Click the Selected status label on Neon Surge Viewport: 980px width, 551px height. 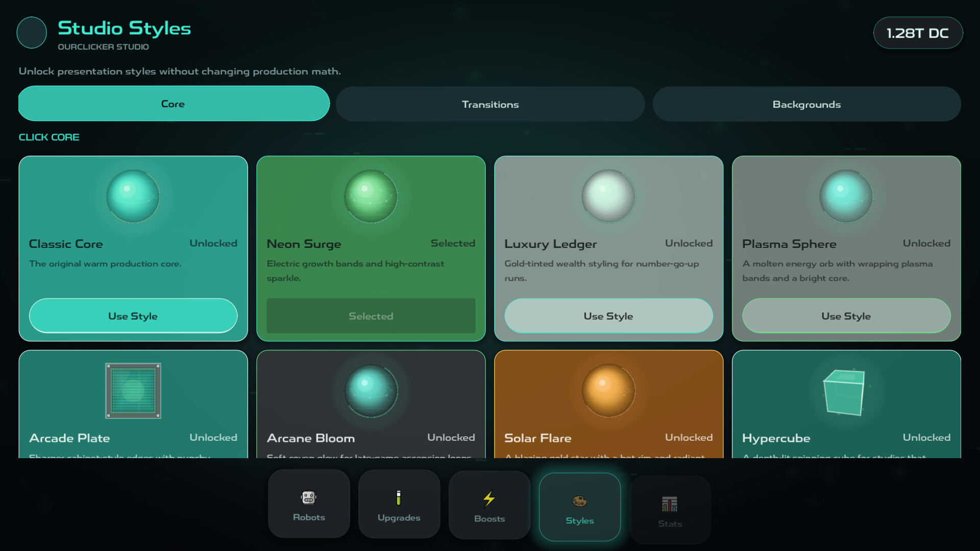(x=453, y=243)
